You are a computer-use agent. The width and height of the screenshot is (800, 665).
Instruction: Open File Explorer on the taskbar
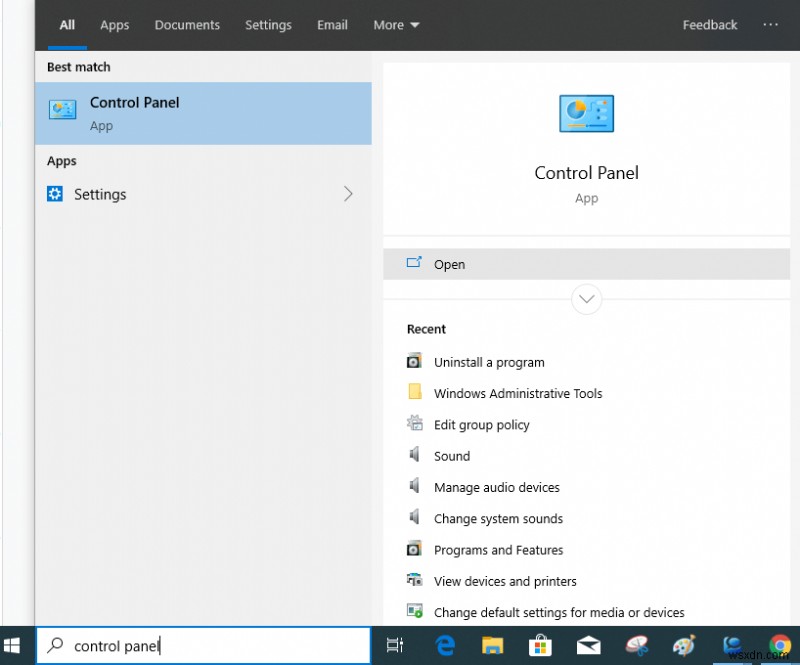tap(492, 645)
